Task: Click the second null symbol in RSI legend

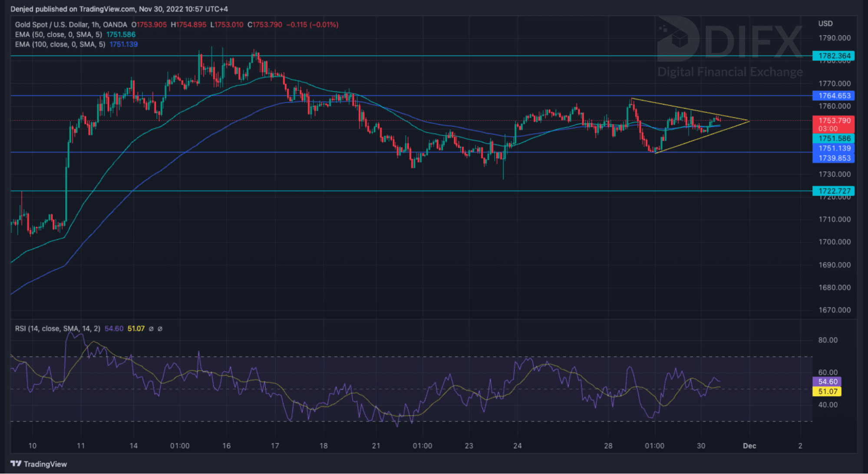Action: tap(160, 329)
